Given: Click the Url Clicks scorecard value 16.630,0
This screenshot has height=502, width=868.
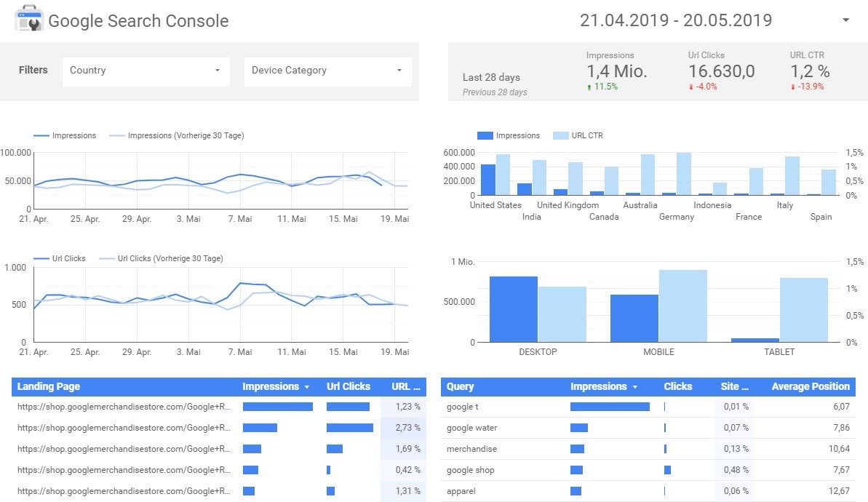Looking at the screenshot, I should point(721,71).
